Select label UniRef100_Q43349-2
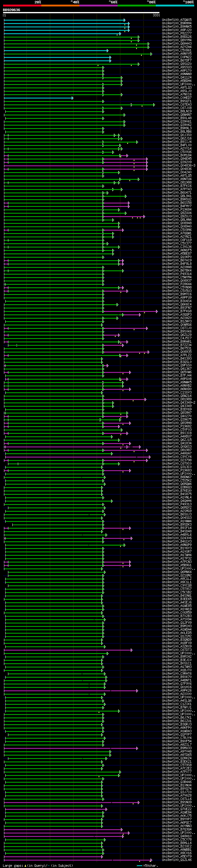 click(179, 403)
